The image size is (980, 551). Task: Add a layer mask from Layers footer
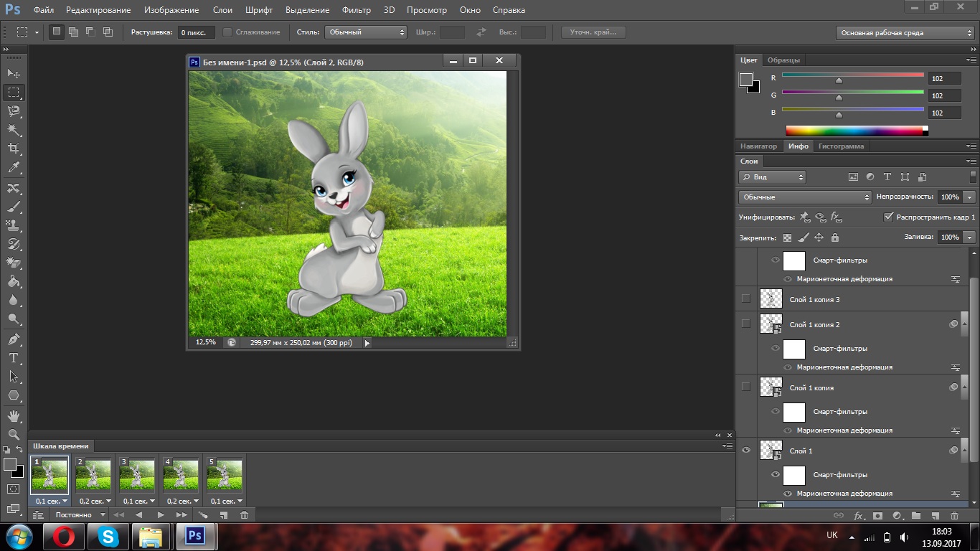877,515
